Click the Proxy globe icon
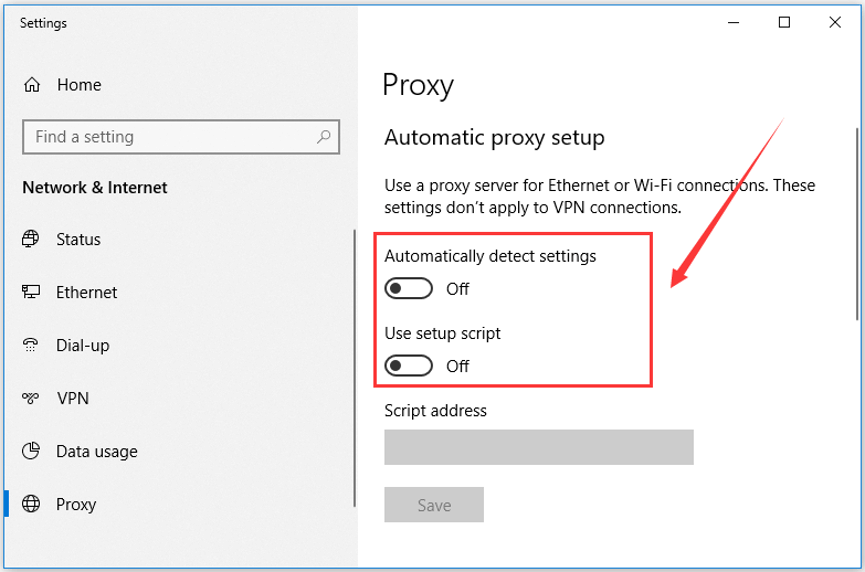 [31, 504]
